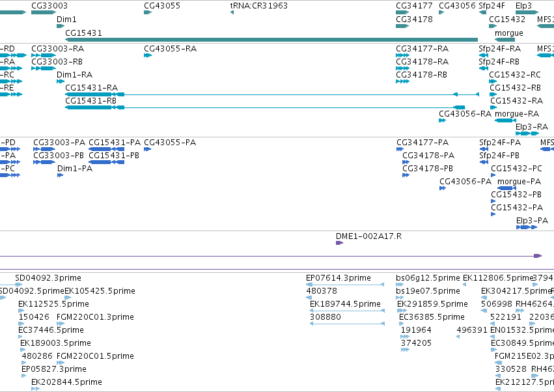The image size is (554, 392).
Task: Select the CG34177-RA transcript
Action: point(403,55)
